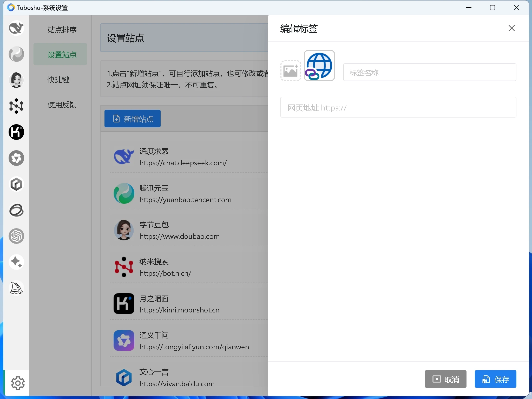Open the 使用反馈 section

62,104
